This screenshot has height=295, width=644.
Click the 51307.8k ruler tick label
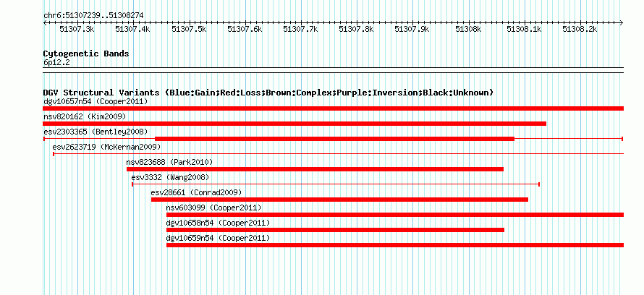(356, 29)
